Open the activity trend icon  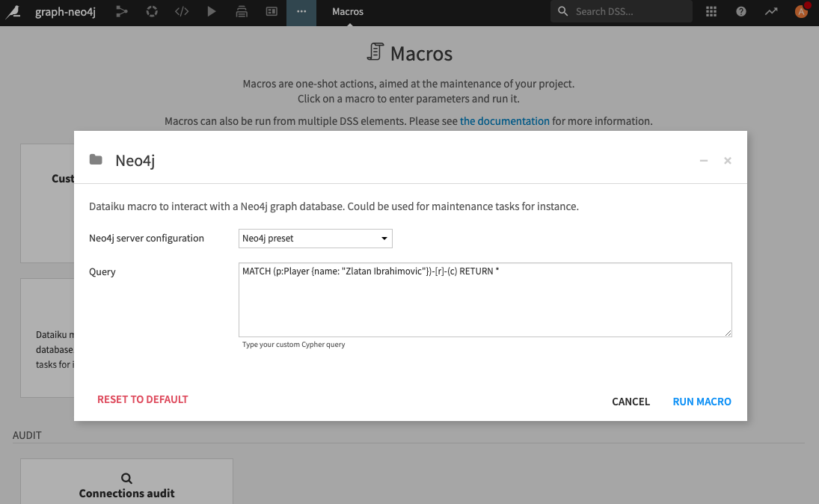click(x=771, y=11)
